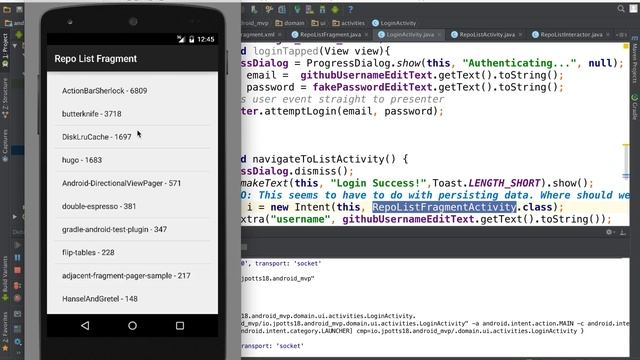The width and height of the screenshot is (640, 360).
Task: Click the LoginActivity class breadcrumb
Action: 394,23
